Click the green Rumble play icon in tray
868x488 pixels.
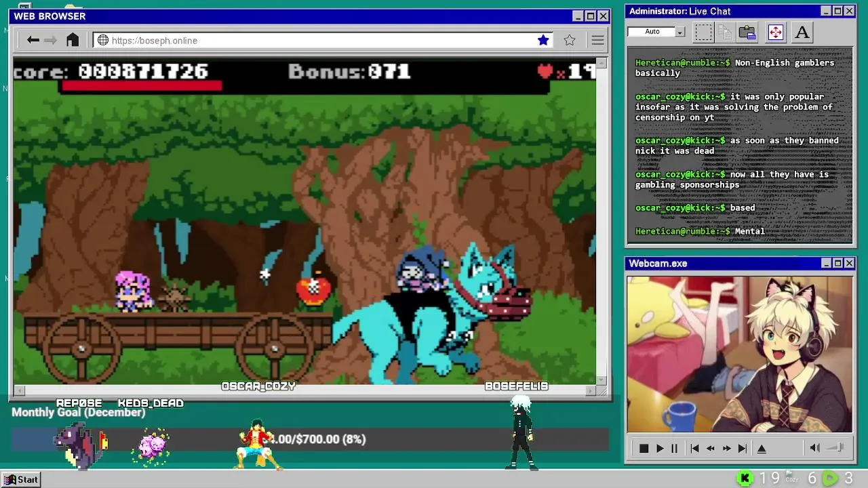click(830, 479)
